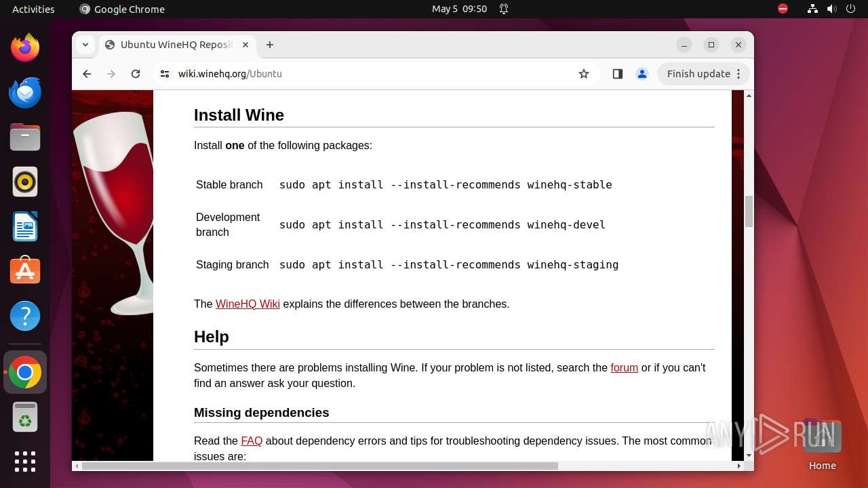Open the notification bell in top bar

(504, 9)
